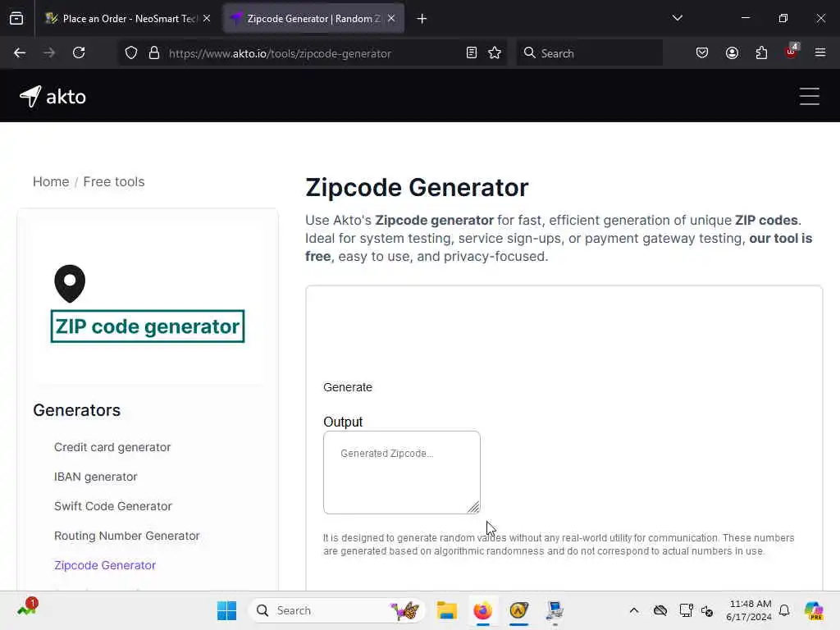840x630 pixels.
Task: Open akto site navigation hamburger menu
Action: click(x=810, y=97)
